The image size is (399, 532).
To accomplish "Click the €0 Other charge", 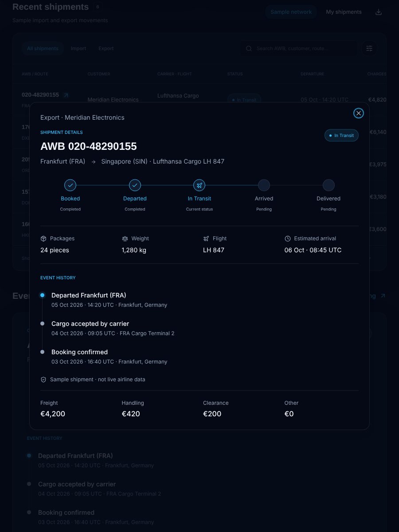I will point(289,414).
